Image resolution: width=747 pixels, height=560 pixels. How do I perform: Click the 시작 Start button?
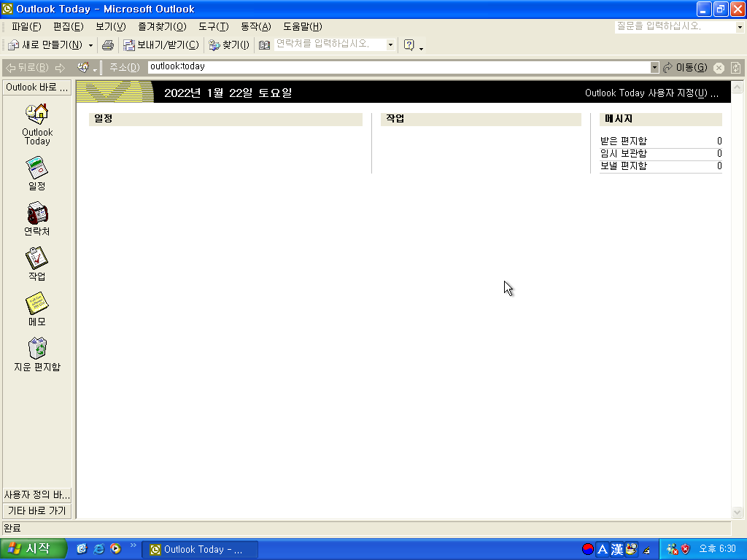[x=33, y=549]
